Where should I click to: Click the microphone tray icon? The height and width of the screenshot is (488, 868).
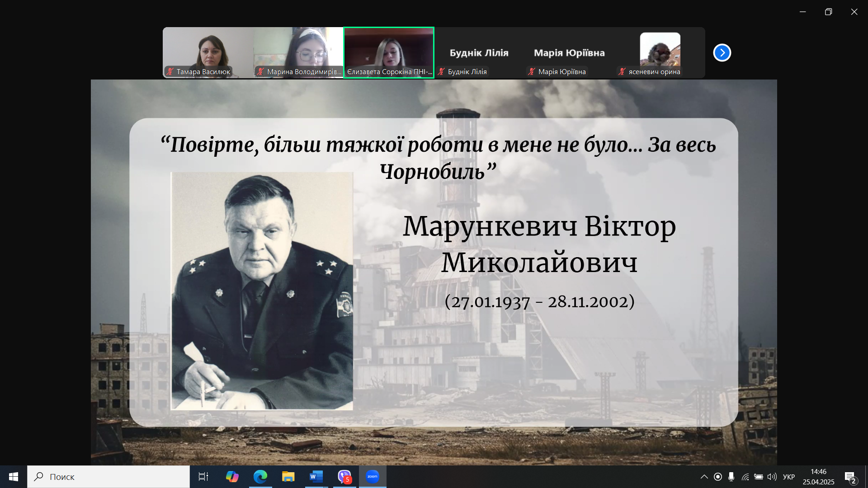[x=731, y=477]
